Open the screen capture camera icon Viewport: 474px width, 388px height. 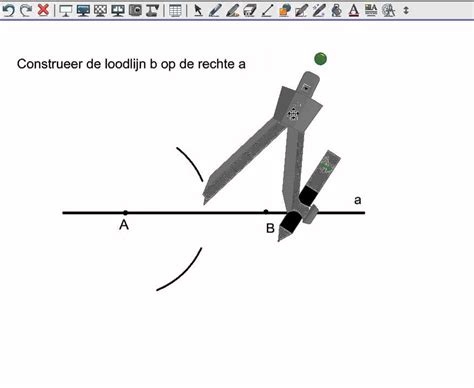point(135,11)
